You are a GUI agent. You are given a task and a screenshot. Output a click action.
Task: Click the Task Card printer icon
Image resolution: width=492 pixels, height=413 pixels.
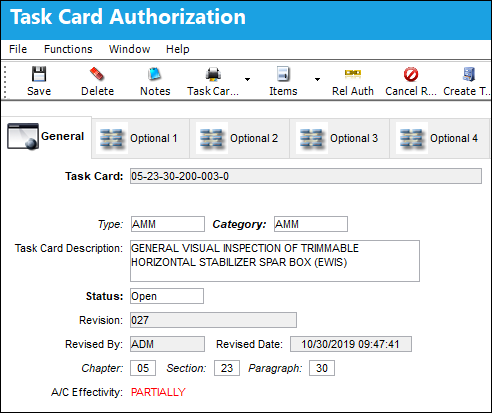tap(213, 74)
